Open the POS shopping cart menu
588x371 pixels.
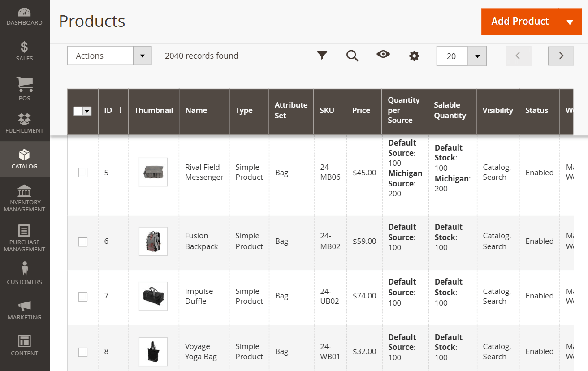pyautogui.click(x=25, y=88)
